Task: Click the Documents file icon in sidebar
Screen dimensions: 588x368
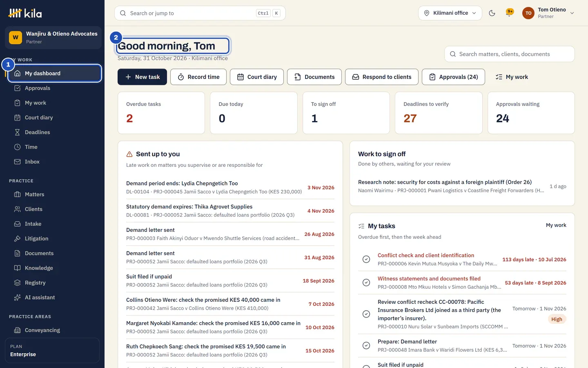Action: pos(17,253)
